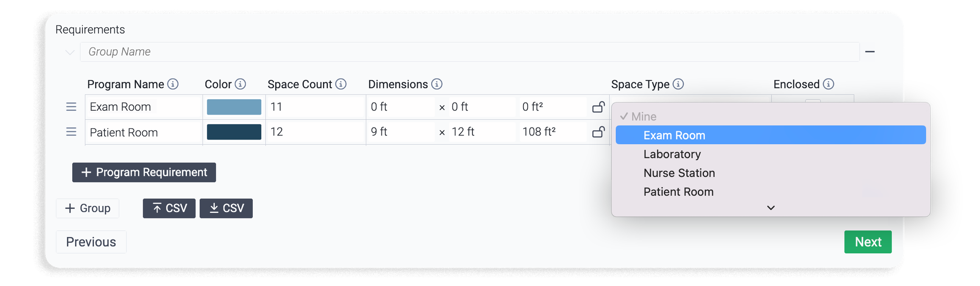The image size is (980, 286).
Task: Show more space types with down chevron
Action: [770, 208]
